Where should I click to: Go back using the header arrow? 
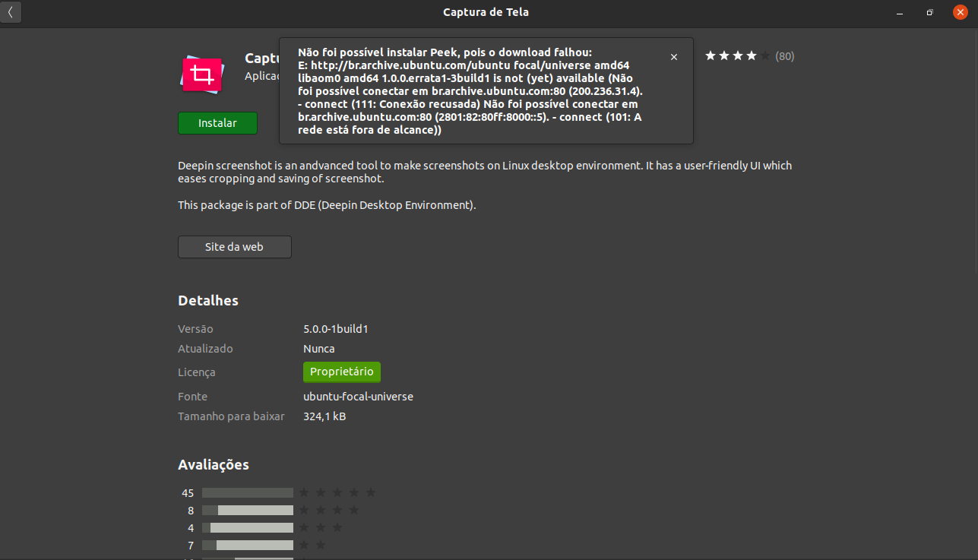[11, 12]
